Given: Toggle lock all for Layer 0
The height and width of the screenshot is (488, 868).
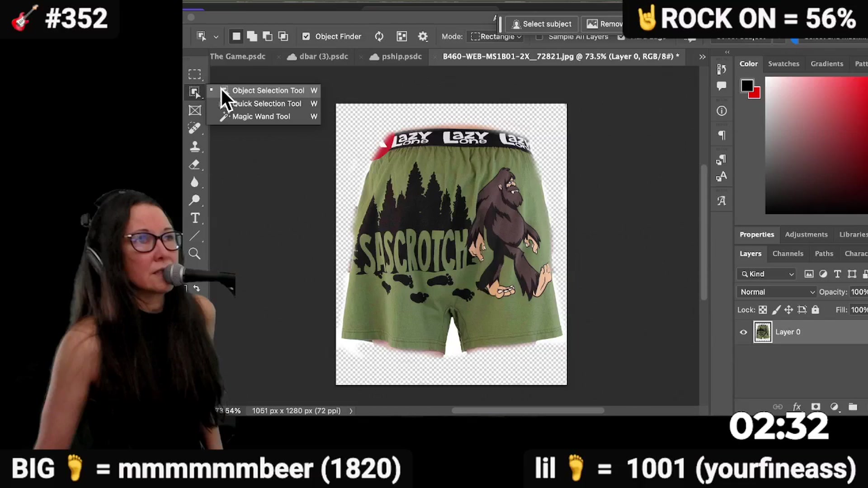Looking at the screenshot, I should pyautogui.click(x=815, y=310).
